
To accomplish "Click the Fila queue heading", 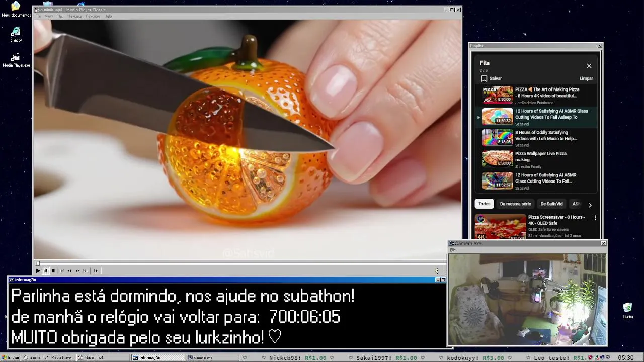I will [485, 63].
